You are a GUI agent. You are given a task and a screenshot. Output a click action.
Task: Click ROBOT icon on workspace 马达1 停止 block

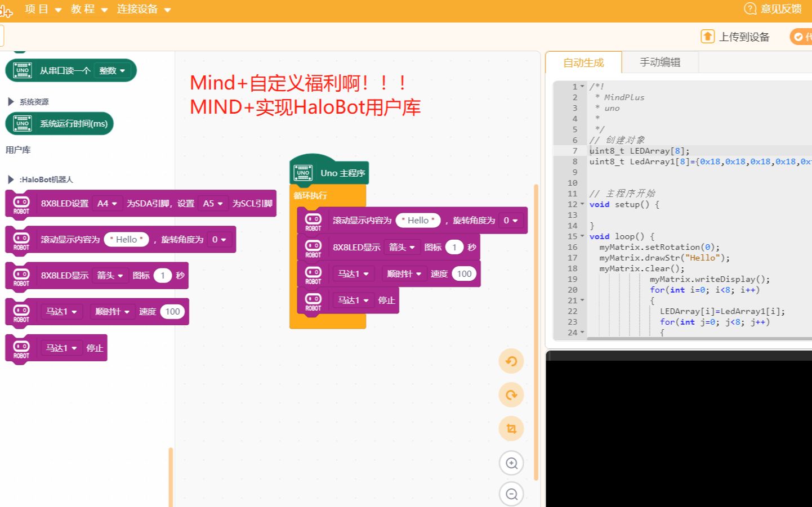tap(313, 302)
